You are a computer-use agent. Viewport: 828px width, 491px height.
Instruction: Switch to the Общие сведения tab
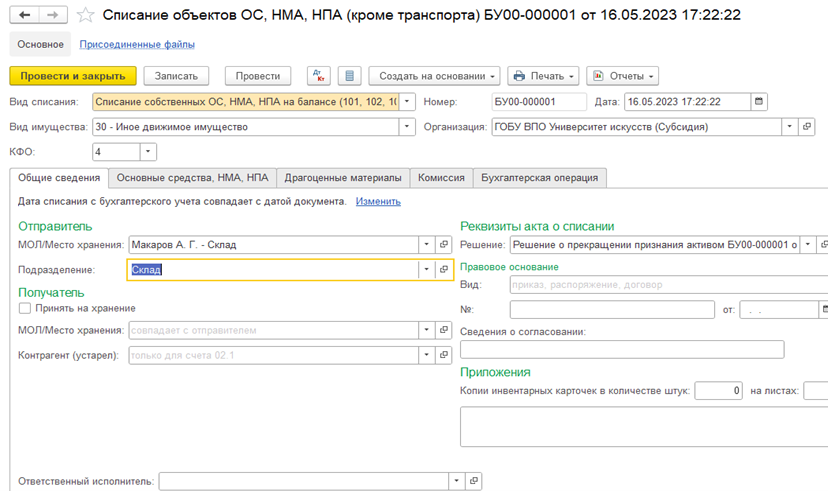point(59,178)
